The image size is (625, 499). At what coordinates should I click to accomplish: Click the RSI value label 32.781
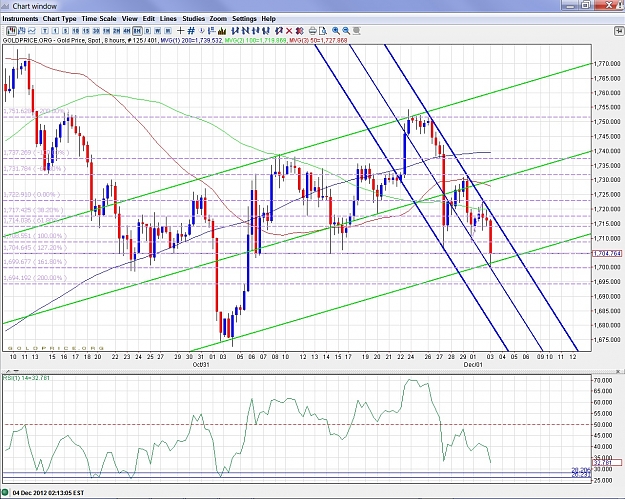[x=607, y=463]
